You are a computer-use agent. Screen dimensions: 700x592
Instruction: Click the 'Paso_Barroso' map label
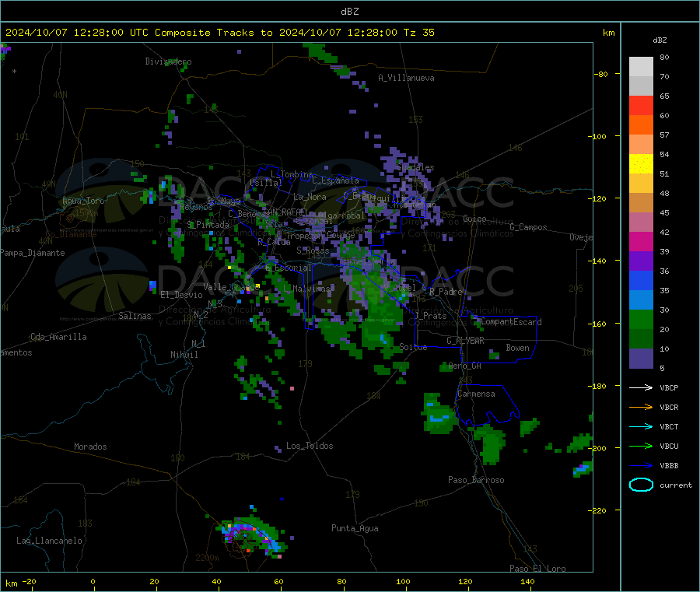pos(476,480)
